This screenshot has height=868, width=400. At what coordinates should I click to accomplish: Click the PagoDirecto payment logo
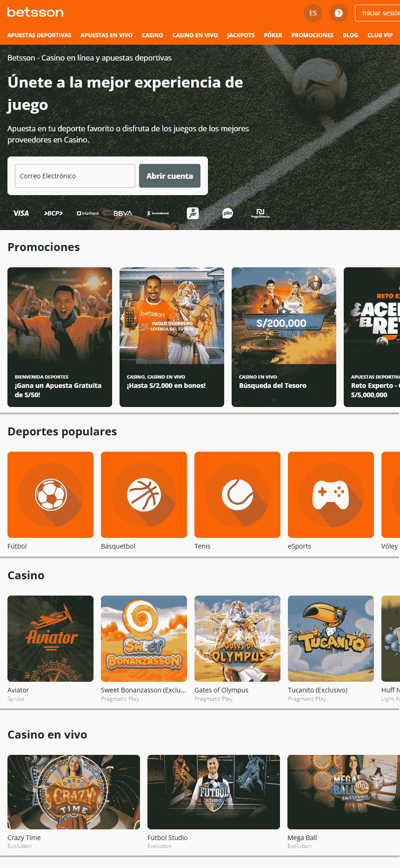coord(260,213)
